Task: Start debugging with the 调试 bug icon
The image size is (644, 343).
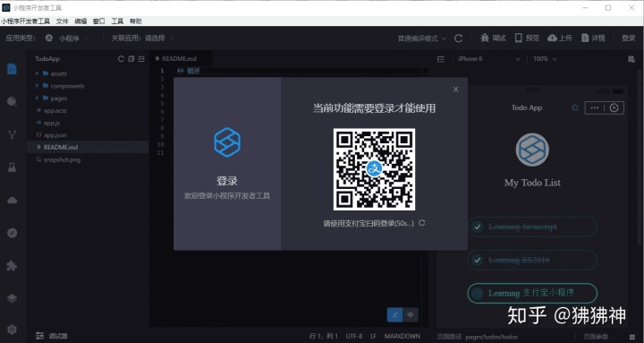Action: [493, 38]
